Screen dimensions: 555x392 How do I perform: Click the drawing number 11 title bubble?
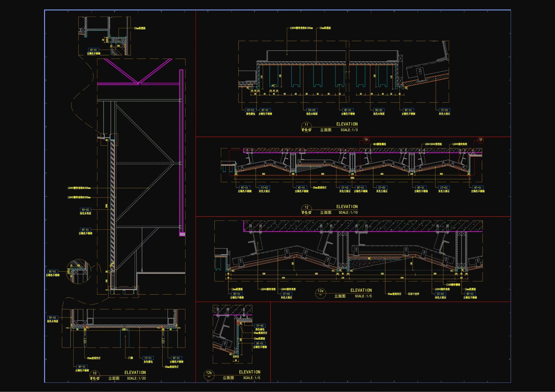pyautogui.click(x=306, y=127)
